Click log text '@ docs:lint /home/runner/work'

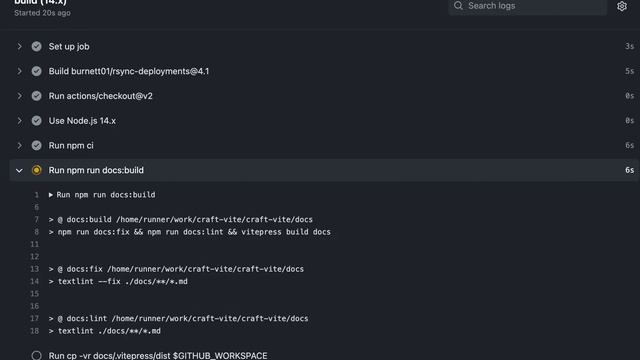(178, 318)
